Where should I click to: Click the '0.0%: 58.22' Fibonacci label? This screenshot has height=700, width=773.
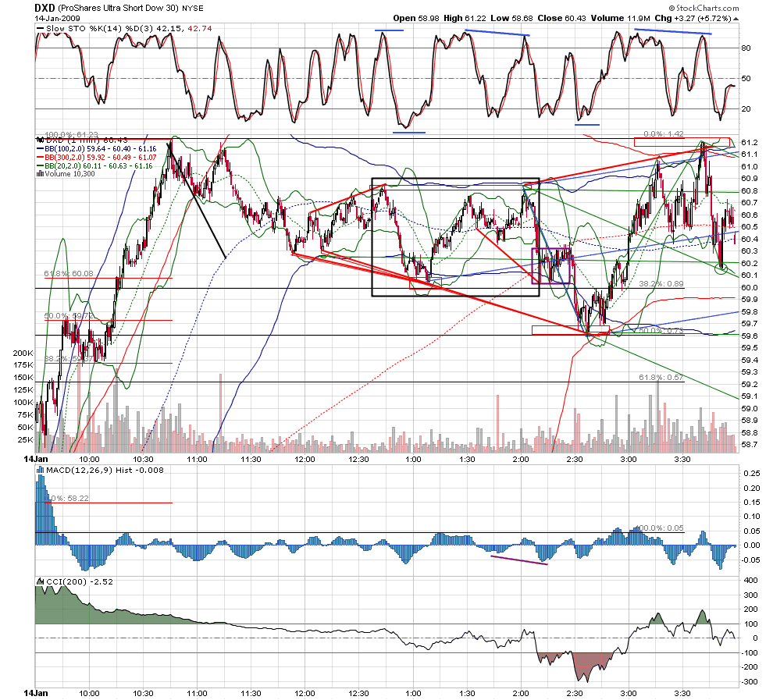coord(67,499)
